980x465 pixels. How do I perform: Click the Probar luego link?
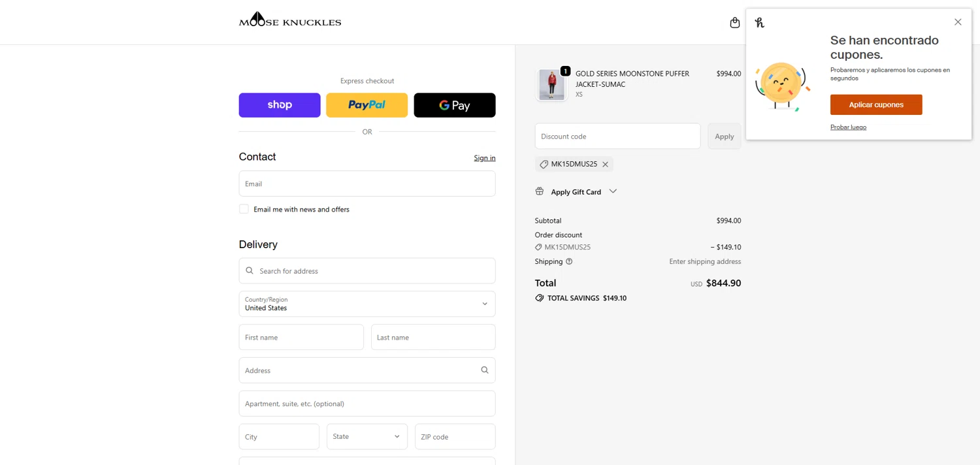(848, 127)
